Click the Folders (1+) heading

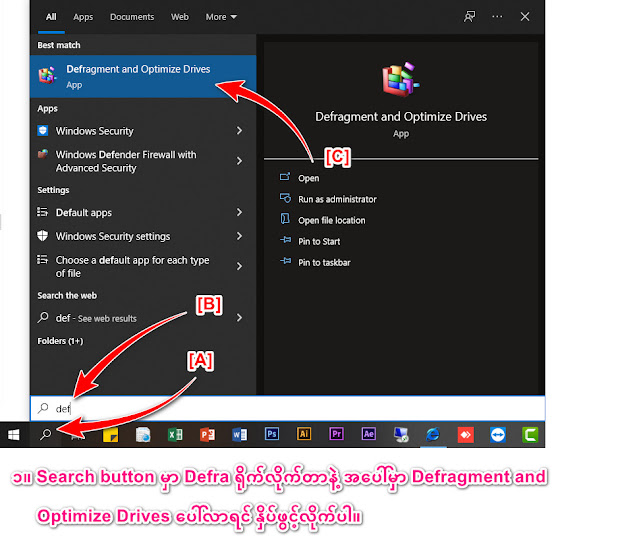pos(60,341)
